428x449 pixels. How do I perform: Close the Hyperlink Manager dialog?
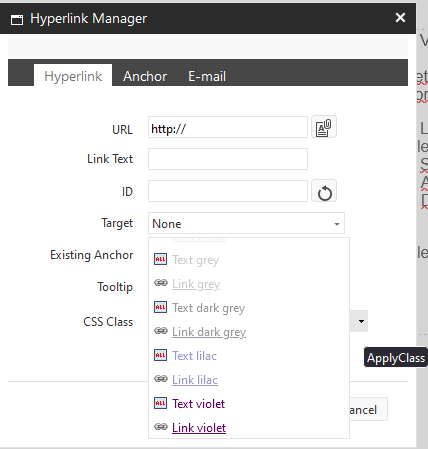click(400, 17)
